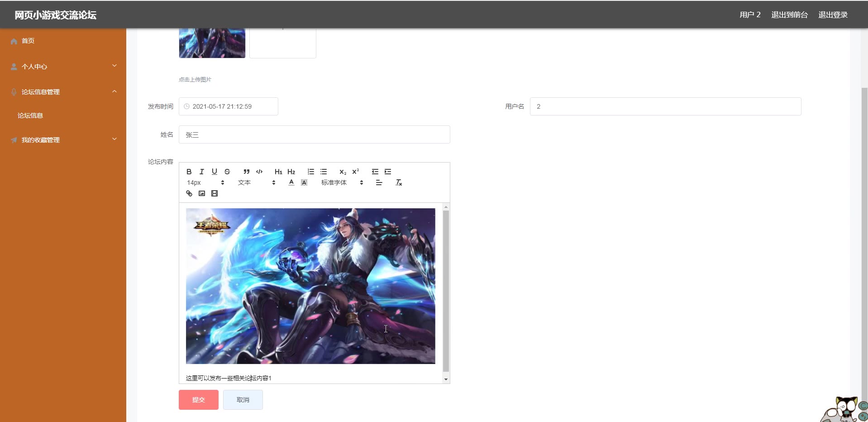868x422 pixels.
Task: Click the 首页 home icon
Action: point(14,41)
